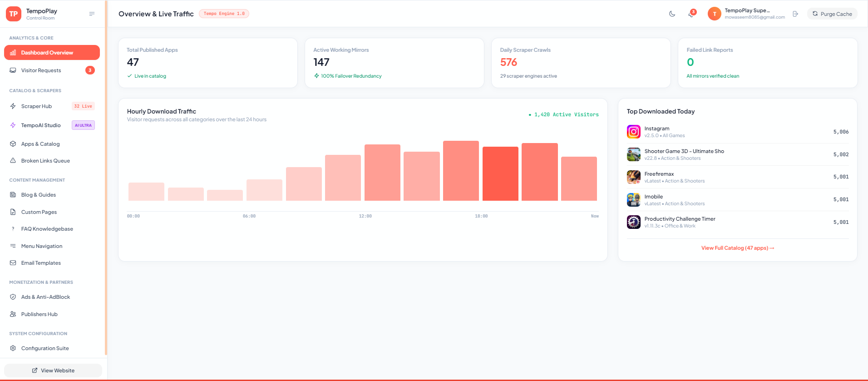The width and height of the screenshot is (868, 381).
Task: Open the Scraper Hub section
Action: pyautogui.click(x=52, y=106)
